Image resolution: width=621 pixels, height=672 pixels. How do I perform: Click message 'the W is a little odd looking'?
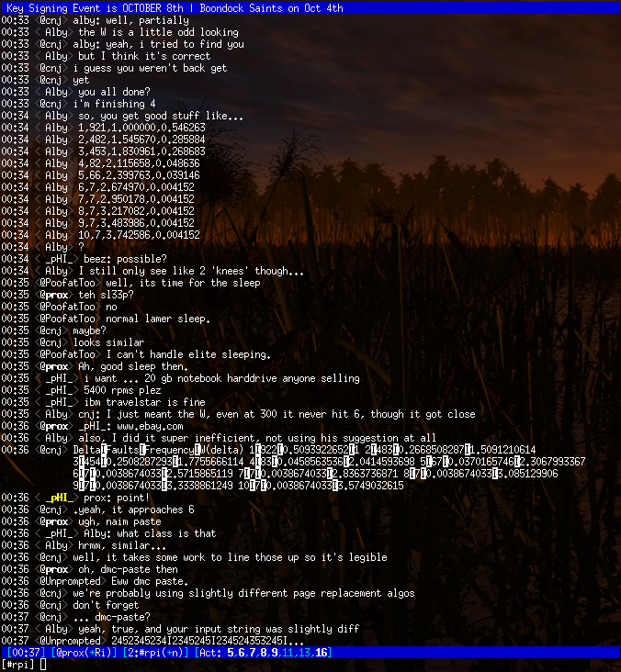(x=158, y=32)
